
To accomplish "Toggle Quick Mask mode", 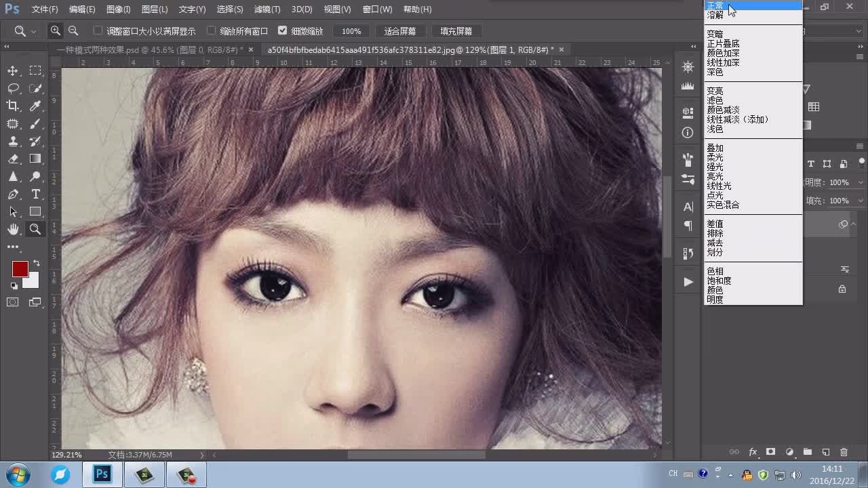I will 13,302.
